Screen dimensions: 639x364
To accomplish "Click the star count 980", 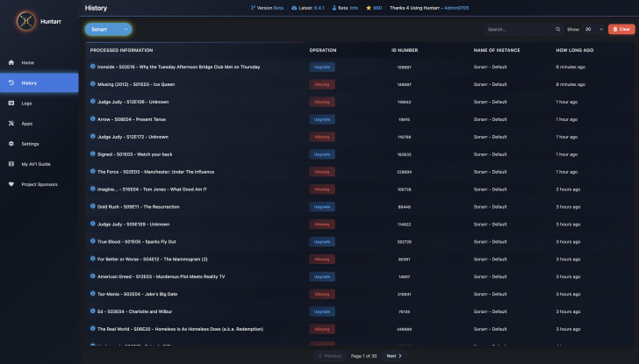I will pyautogui.click(x=374, y=8).
